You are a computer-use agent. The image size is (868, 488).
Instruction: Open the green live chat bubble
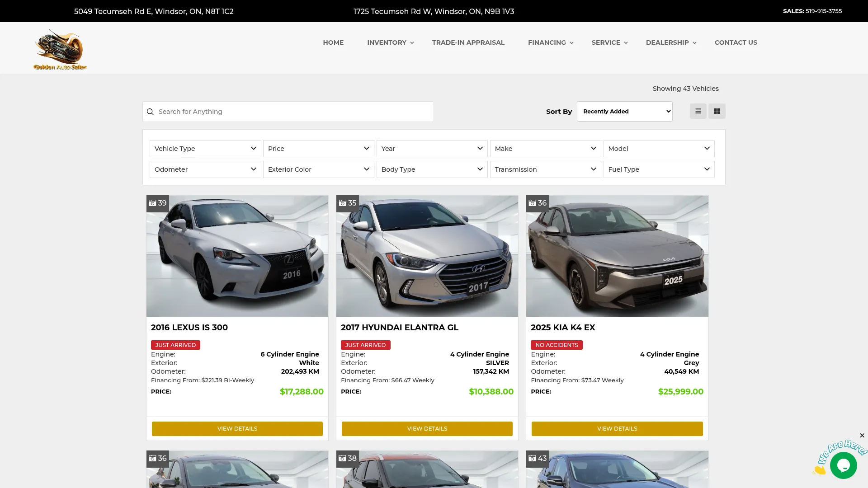tap(843, 465)
